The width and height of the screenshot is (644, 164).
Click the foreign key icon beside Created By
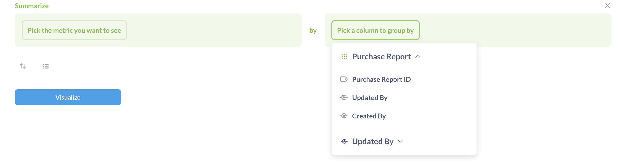(x=344, y=116)
